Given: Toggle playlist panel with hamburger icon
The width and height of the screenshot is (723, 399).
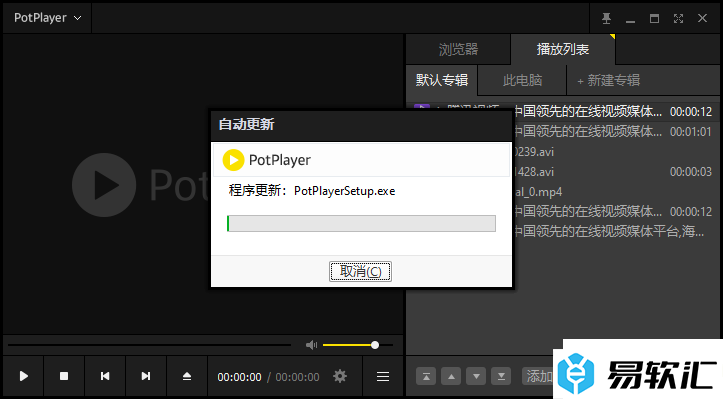Looking at the screenshot, I should click(x=383, y=376).
